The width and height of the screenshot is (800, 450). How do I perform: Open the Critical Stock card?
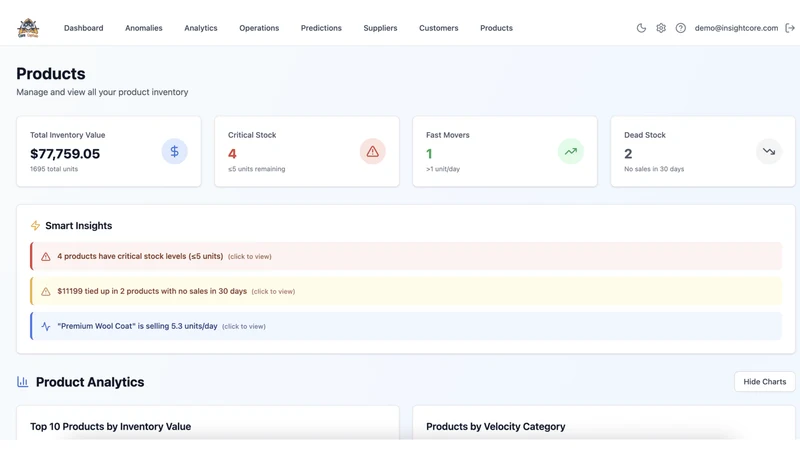click(x=307, y=152)
